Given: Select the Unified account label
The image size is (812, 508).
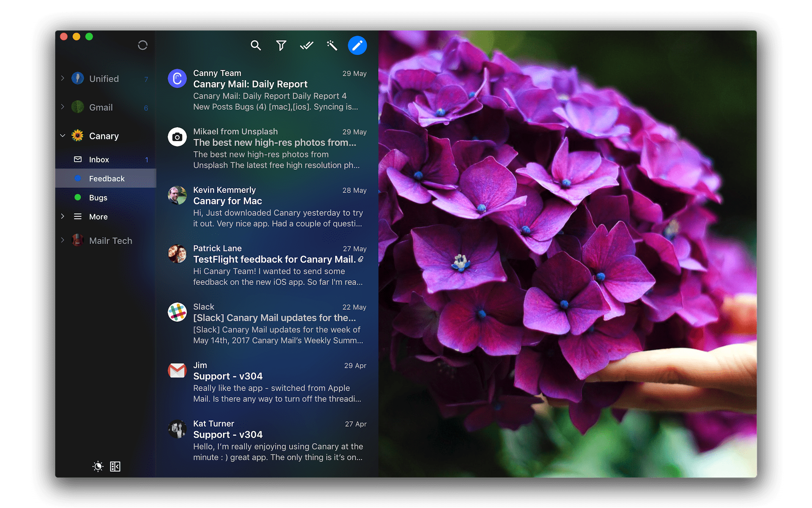Looking at the screenshot, I should (x=104, y=79).
